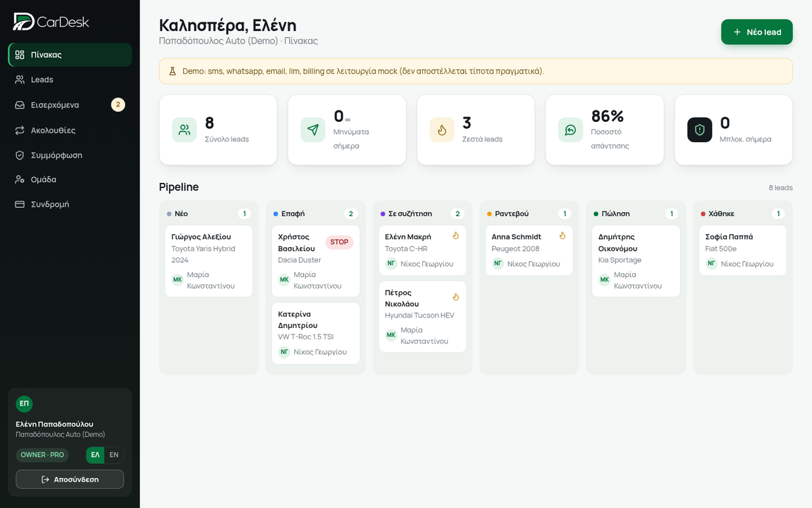The image size is (812, 508).
Task: Click the ΕΠ user avatar in sidebar
Action: click(24, 404)
